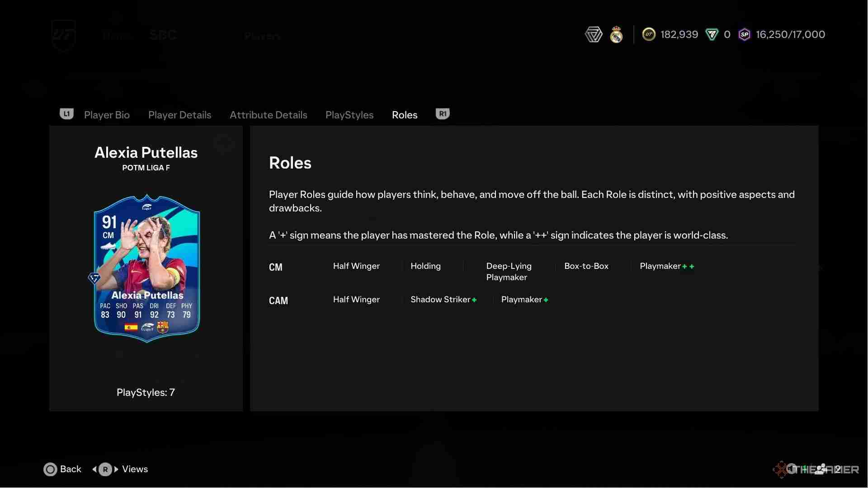Image resolution: width=868 pixels, height=488 pixels.
Task: Click the Real Madrid club crest
Action: [616, 34]
